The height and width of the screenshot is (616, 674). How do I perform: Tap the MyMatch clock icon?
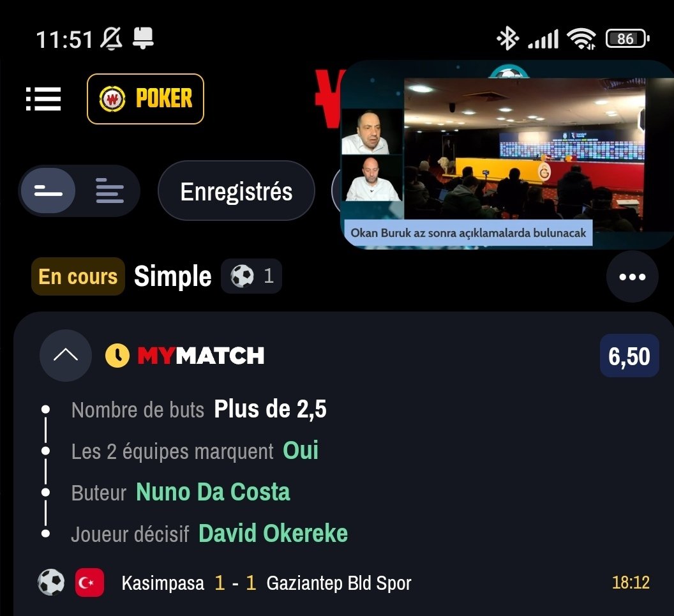[x=117, y=356]
